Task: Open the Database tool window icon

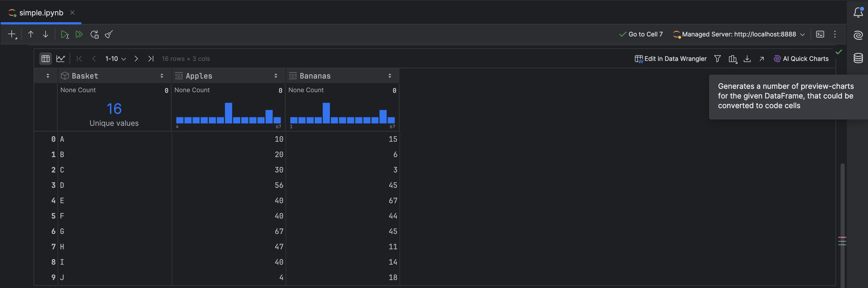Action: pyautogui.click(x=858, y=58)
